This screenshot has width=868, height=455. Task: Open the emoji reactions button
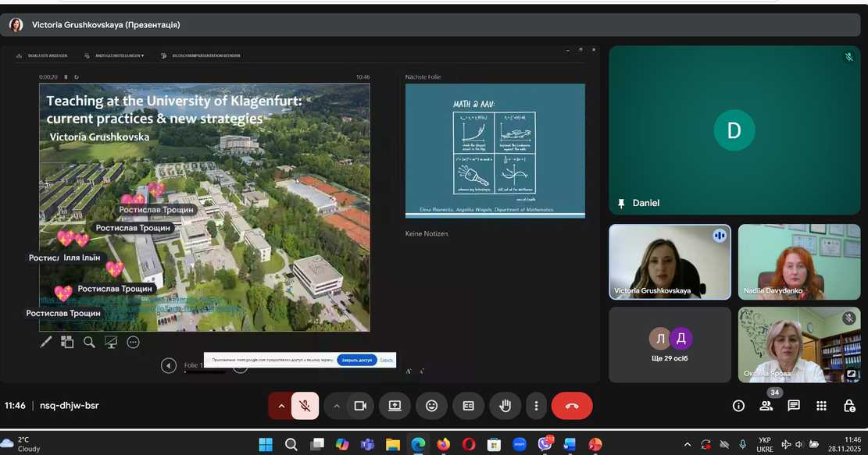(431, 406)
